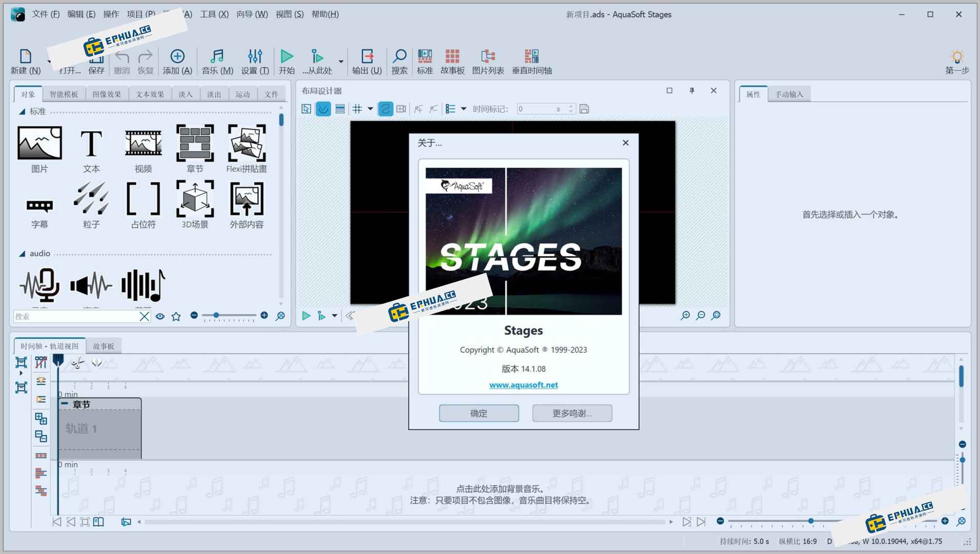Toggle the smooth curve button in layout designer

click(x=385, y=108)
